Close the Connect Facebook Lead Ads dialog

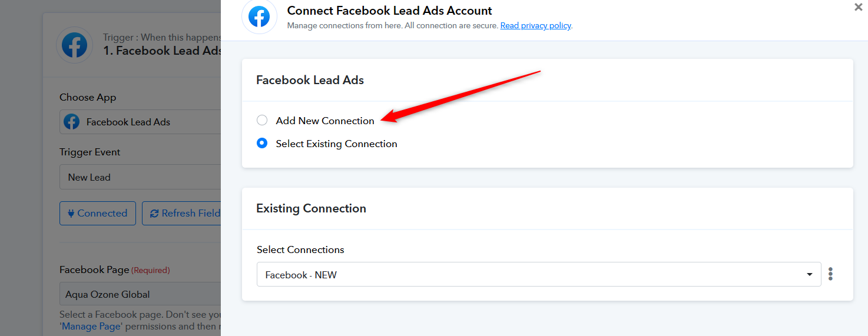tap(859, 7)
